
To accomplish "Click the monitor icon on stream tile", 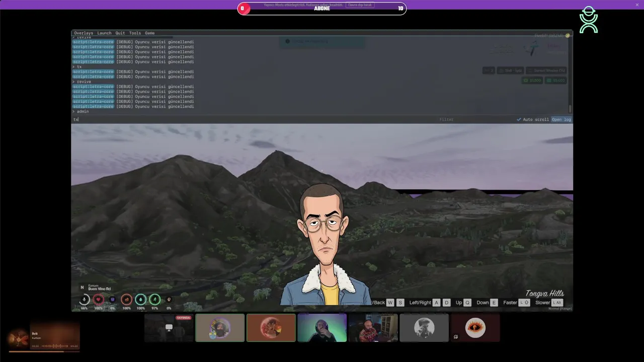I will coord(169,327).
